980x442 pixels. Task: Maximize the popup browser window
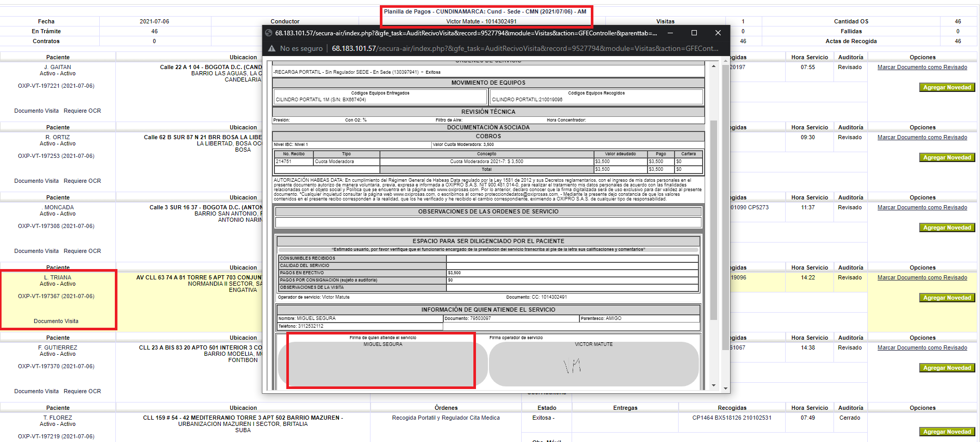pyautogui.click(x=694, y=33)
